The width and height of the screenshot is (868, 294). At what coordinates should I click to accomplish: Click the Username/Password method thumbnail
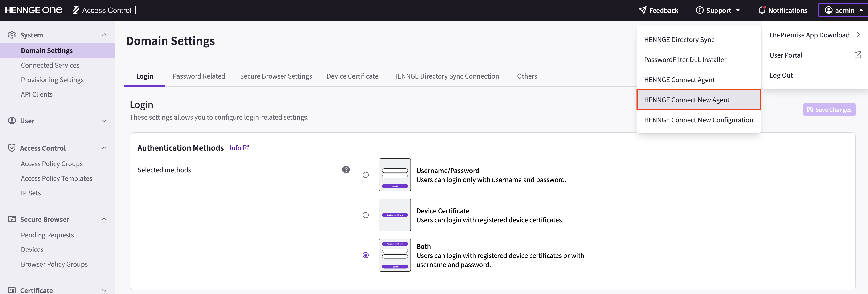click(x=394, y=175)
